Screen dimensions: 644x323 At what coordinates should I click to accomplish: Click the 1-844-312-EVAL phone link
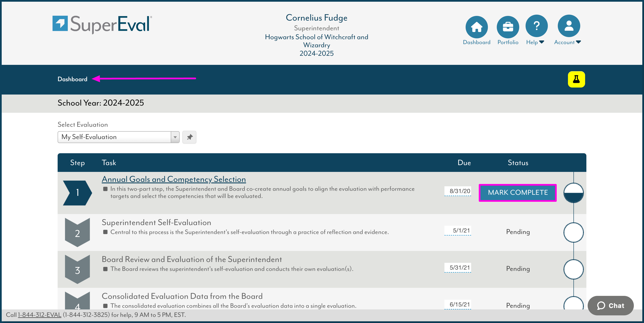tap(39, 315)
